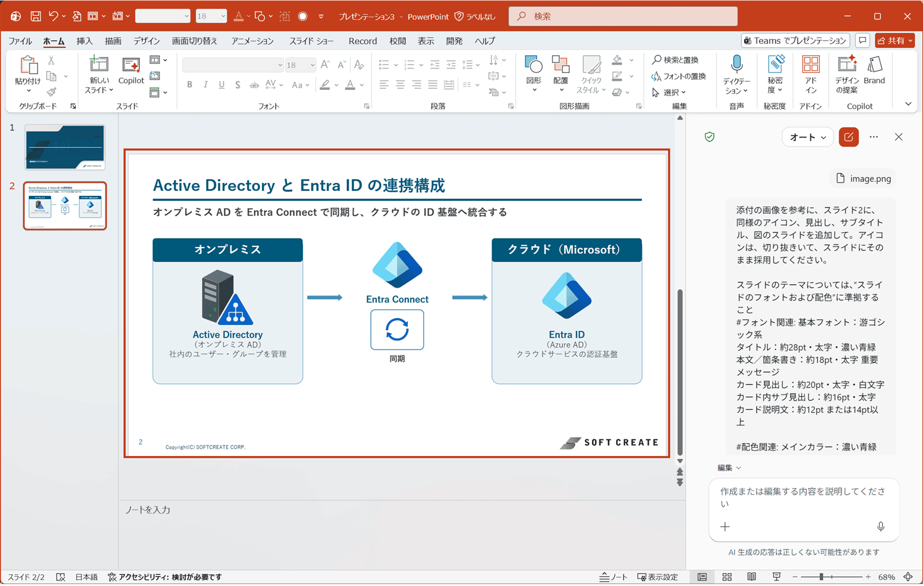Click the zoom slider handle
The image size is (924, 586).
(x=821, y=577)
